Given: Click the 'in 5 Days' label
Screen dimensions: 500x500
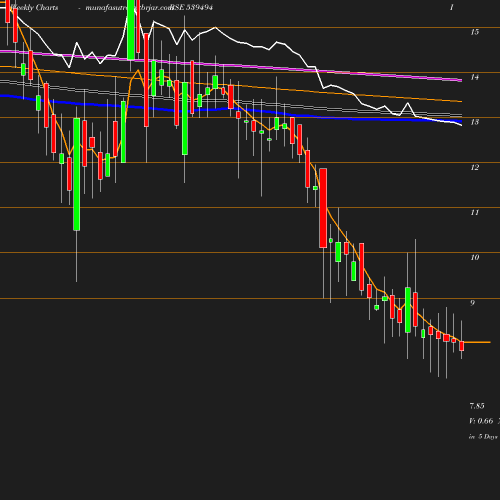Looking at the screenshot, I should click(483, 437).
